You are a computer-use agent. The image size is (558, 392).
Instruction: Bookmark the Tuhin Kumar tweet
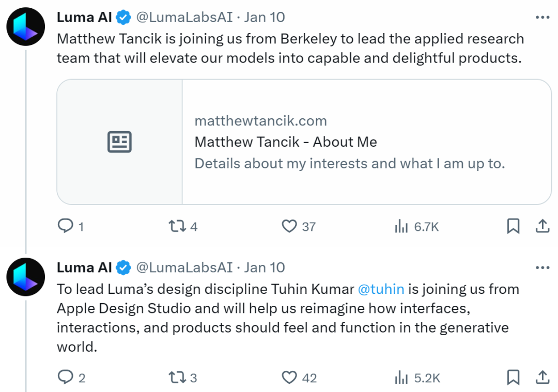(513, 378)
